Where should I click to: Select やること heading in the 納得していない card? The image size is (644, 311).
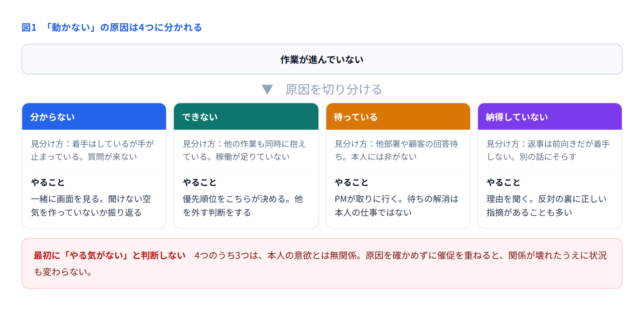(x=503, y=182)
